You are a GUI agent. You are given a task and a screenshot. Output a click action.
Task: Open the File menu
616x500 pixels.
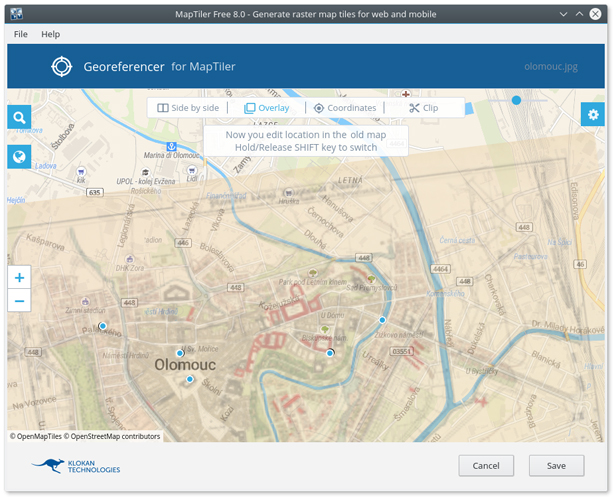click(x=21, y=34)
